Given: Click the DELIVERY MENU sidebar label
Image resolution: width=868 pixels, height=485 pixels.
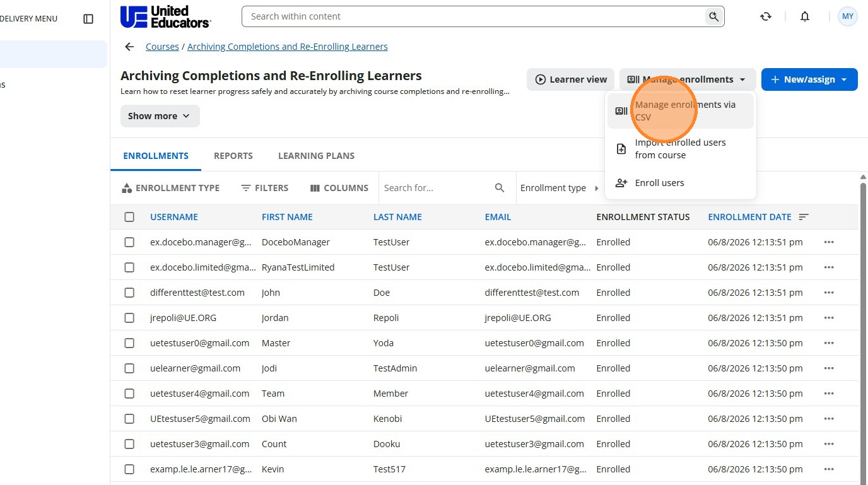Looking at the screenshot, I should (28, 19).
